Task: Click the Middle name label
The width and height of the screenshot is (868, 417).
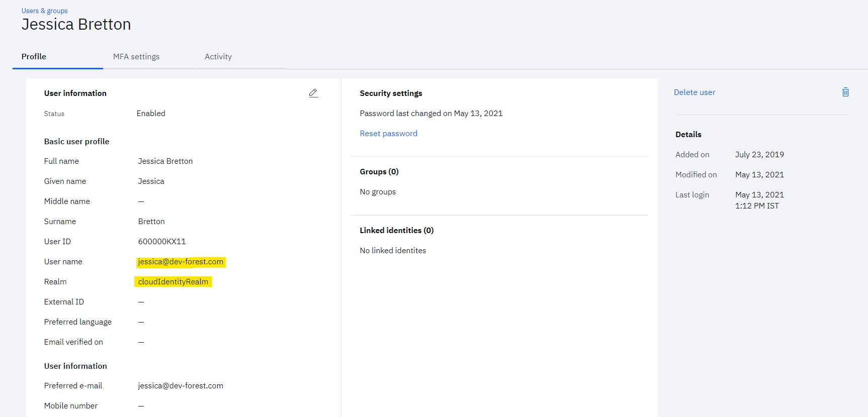Action: coord(67,201)
